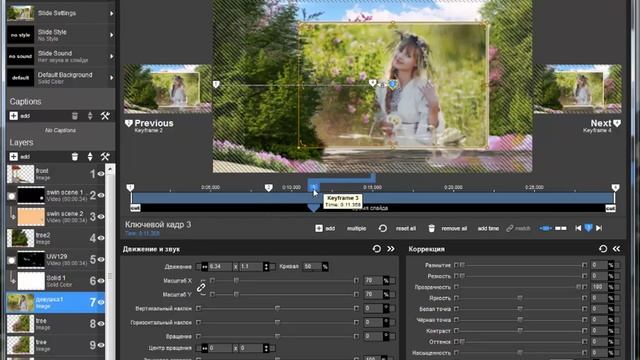Click the Прозрачность value field
Screen dimensions: 640x360
(599, 287)
